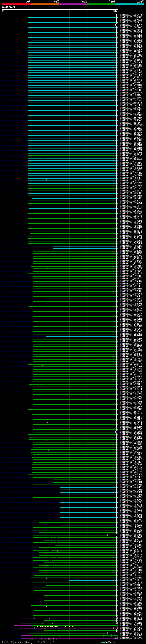
Task: Select the UniRef100_Q1W3A0 label
Action: pos(131,301)
